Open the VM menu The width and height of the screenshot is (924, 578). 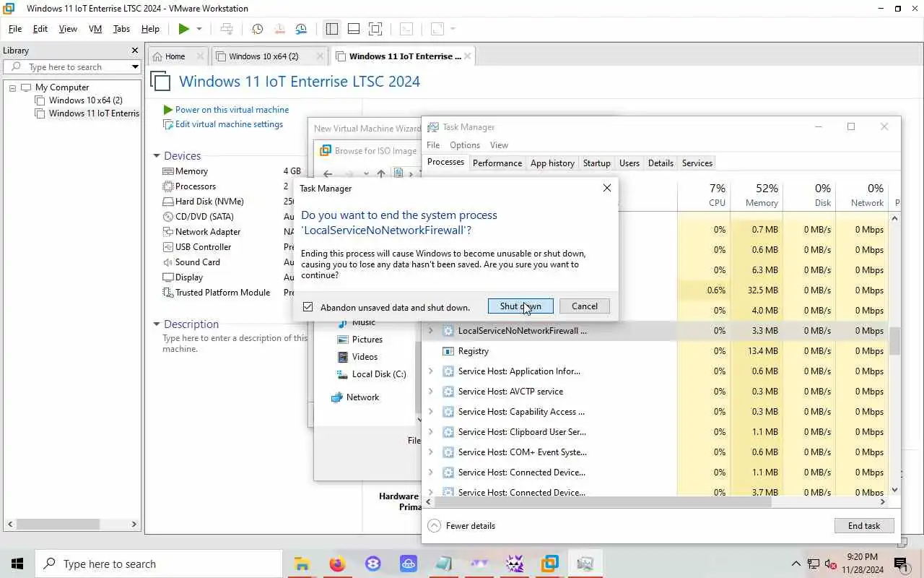[x=95, y=29]
